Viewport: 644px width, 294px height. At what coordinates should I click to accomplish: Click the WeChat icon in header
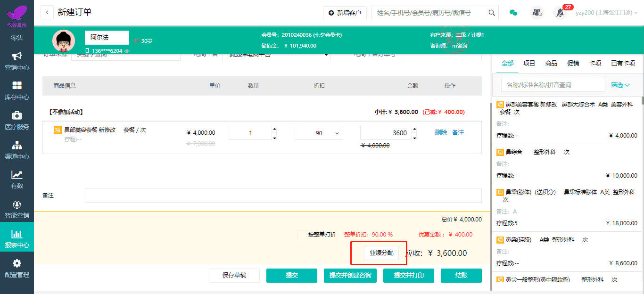click(513, 13)
